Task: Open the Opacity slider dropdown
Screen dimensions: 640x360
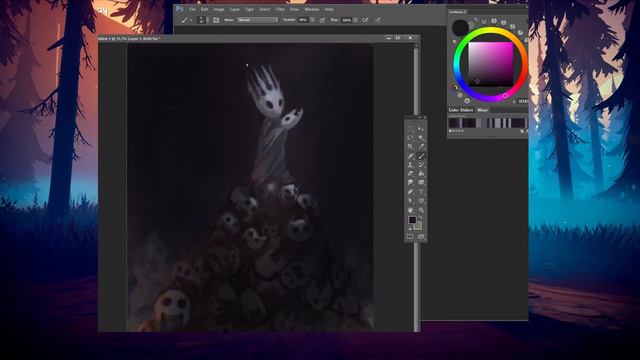Action: (x=313, y=20)
